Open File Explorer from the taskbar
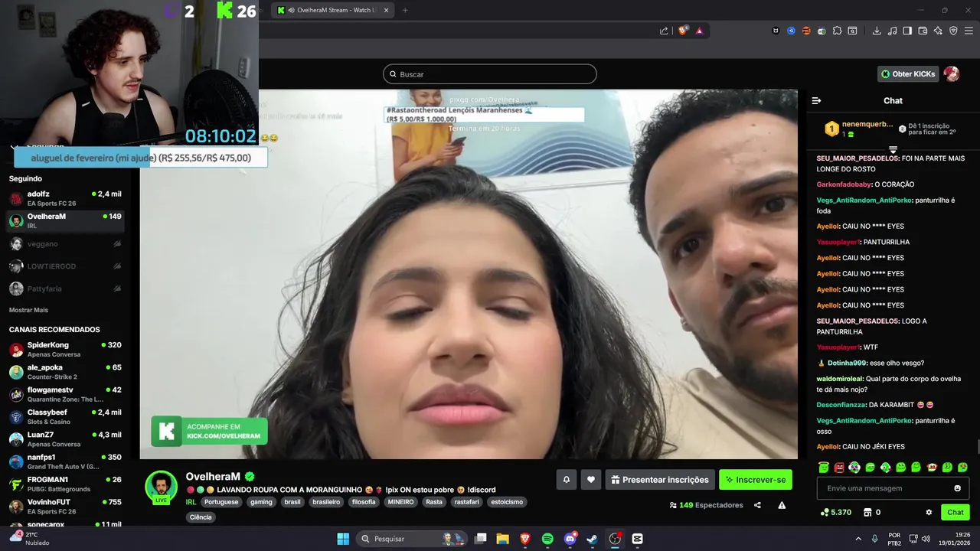980x551 pixels. tap(503, 539)
